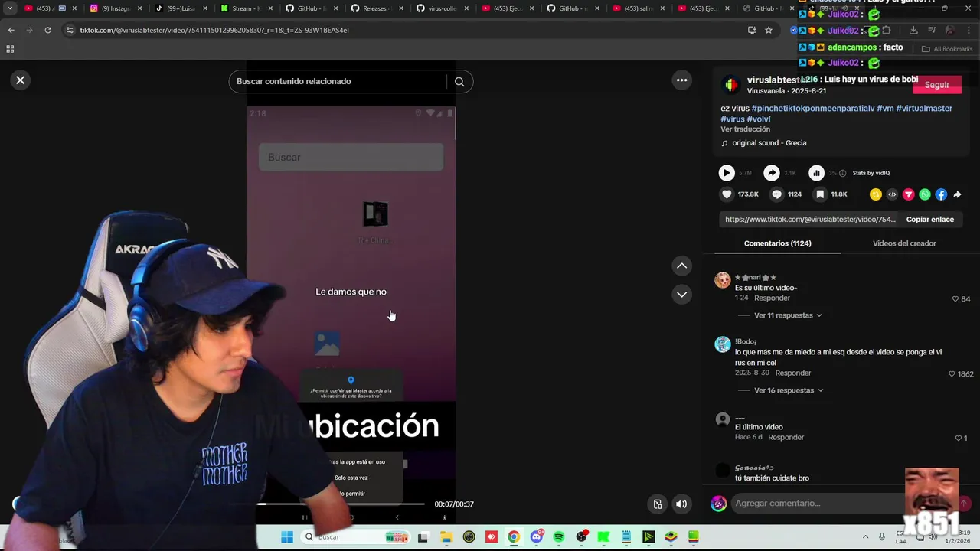Open 'original sound - Grecia' link

point(769,143)
